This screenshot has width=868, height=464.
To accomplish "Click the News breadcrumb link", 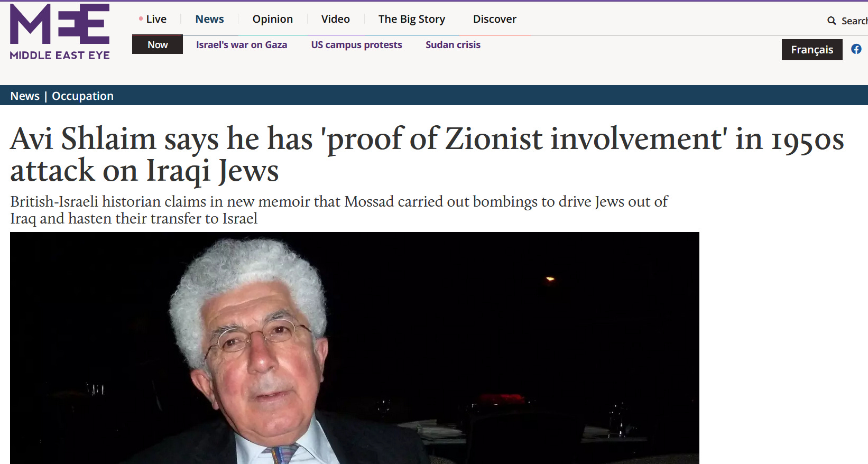I will [x=25, y=96].
